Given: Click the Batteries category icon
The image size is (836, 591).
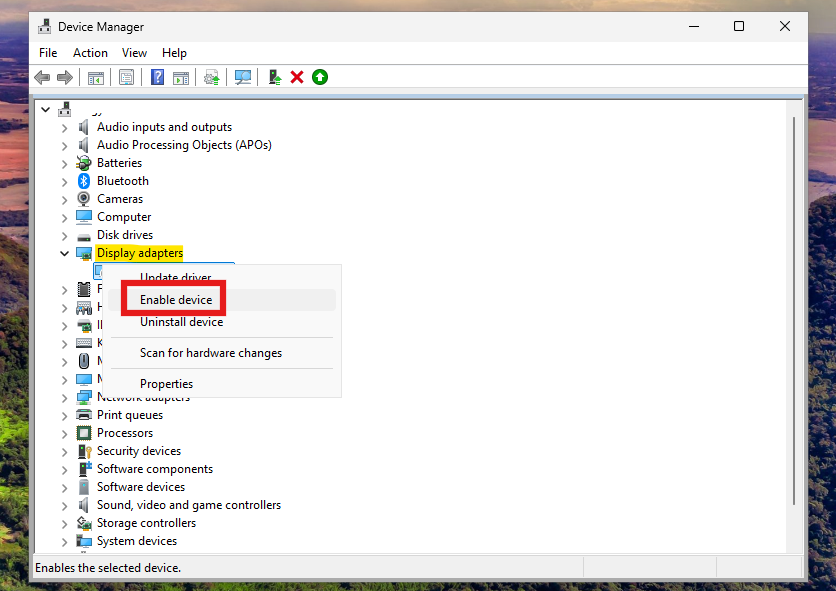Looking at the screenshot, I should (x=84, y=163).
